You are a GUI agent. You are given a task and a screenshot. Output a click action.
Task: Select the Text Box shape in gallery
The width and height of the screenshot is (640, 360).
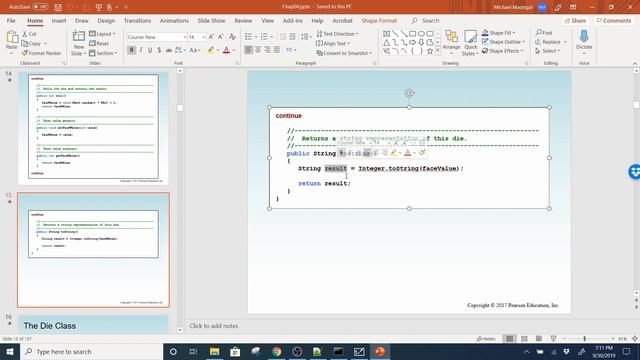[387, 33]
